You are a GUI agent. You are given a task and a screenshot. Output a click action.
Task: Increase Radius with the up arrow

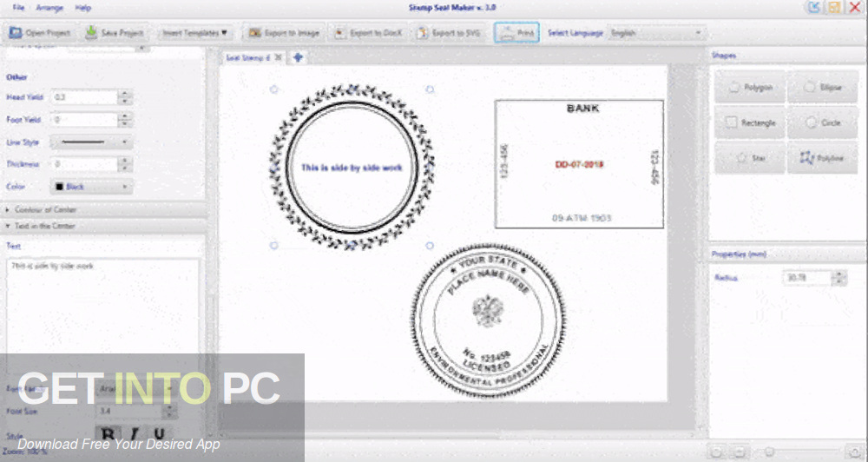point(839,274)
